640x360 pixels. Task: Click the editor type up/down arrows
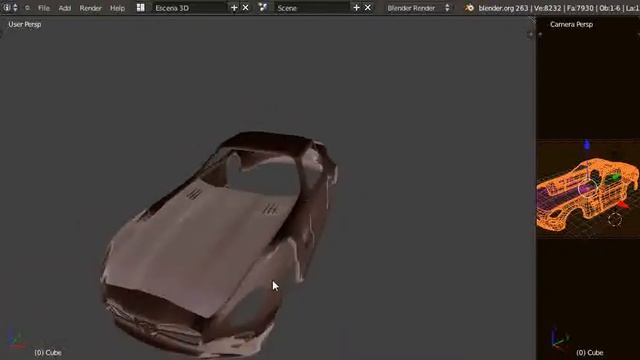tap(16, 8)
